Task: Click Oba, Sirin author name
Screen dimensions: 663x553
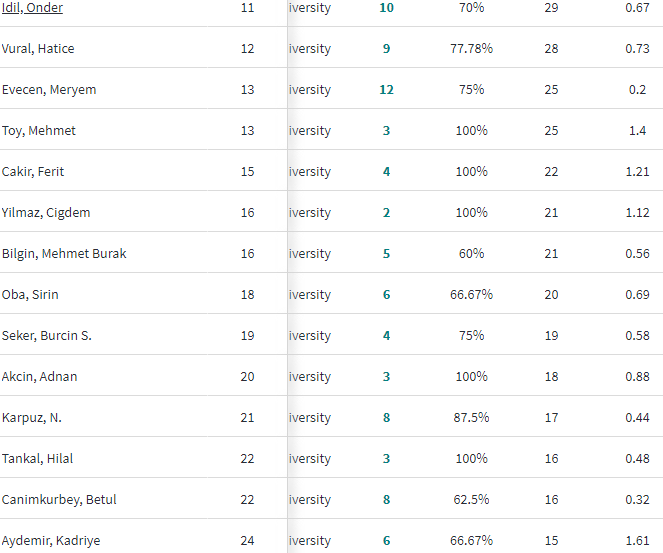Action: (32, 295)
